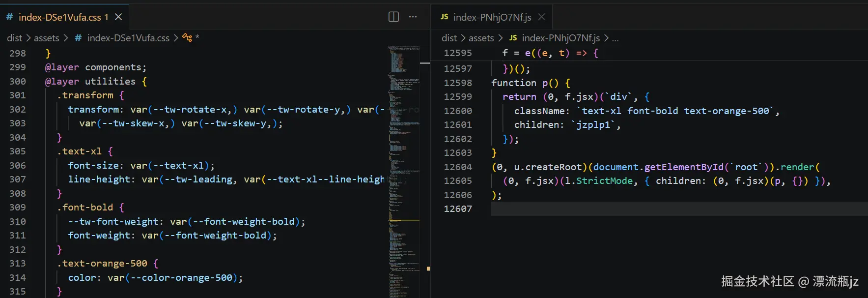
Task: Open dist breadcrumb in JS editor
Action: point(449,38)
